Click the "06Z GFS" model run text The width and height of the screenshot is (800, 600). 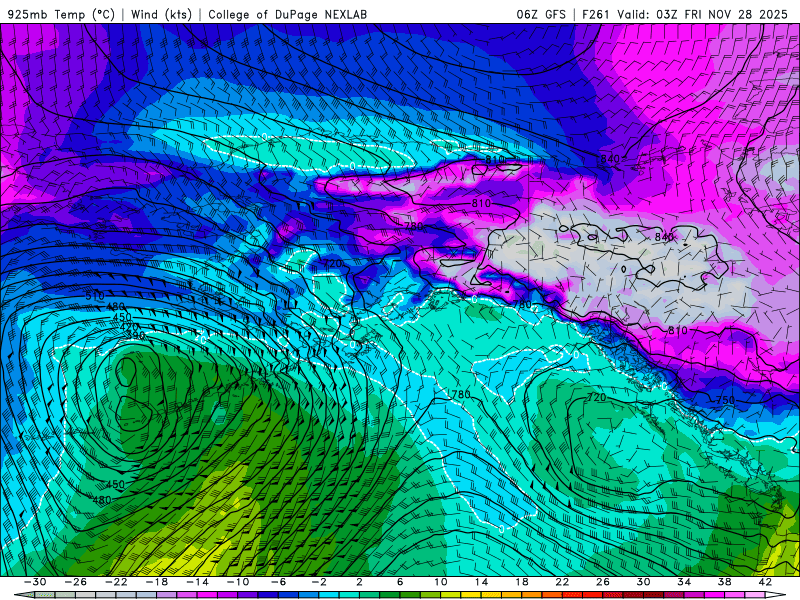(x=541, y=14)
